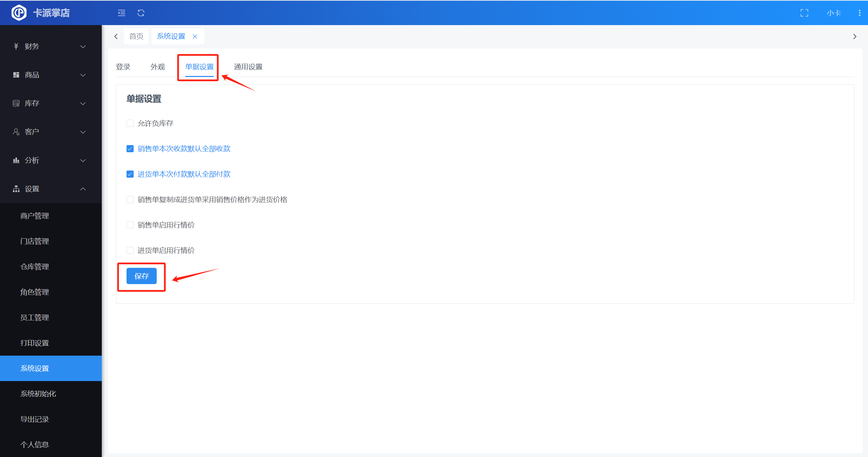
Task: Enable the 允许负库存 checkbox
Action: (x=130, y=123)
